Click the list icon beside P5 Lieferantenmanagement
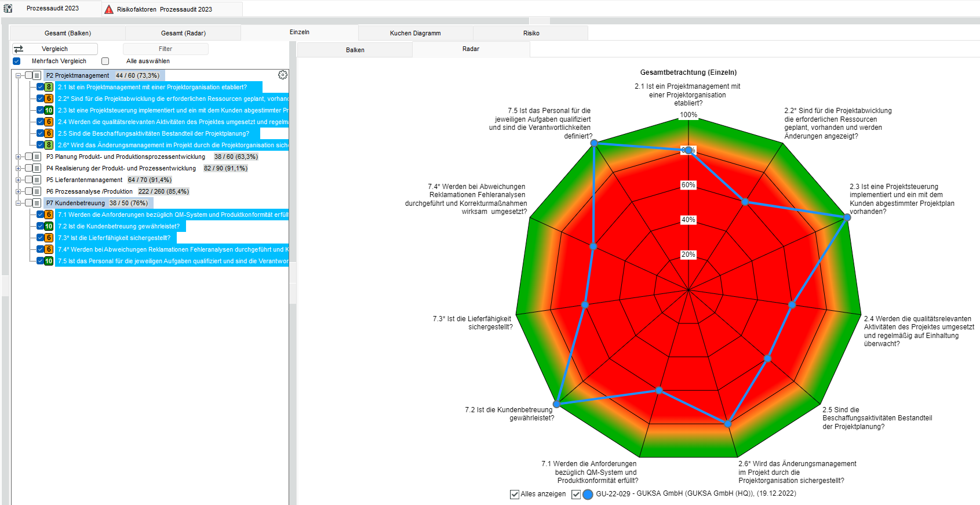 (x=37, y=180)
